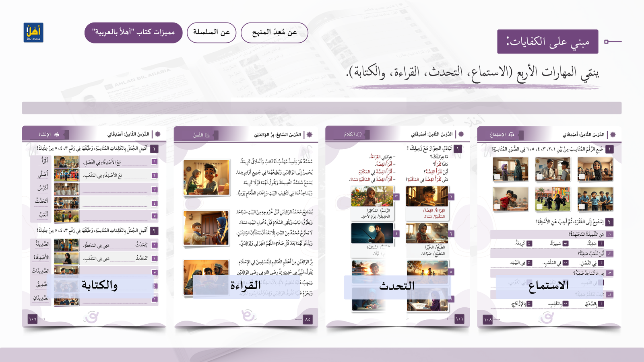Open the مميزات كتاب "أهلاً بالعربية" tab

pos(133,33)
